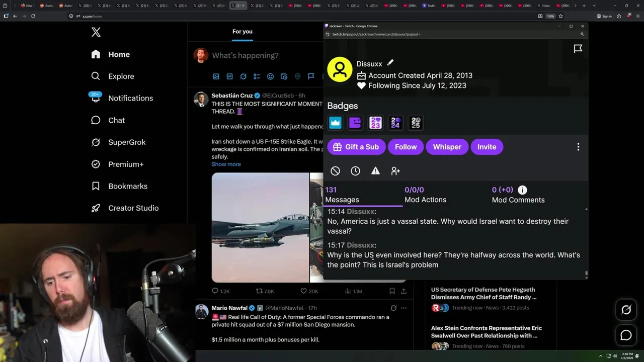This screenshot has width=644, height=362.
Task: Open Premium+ in the X sidebar
Action: 117,164
